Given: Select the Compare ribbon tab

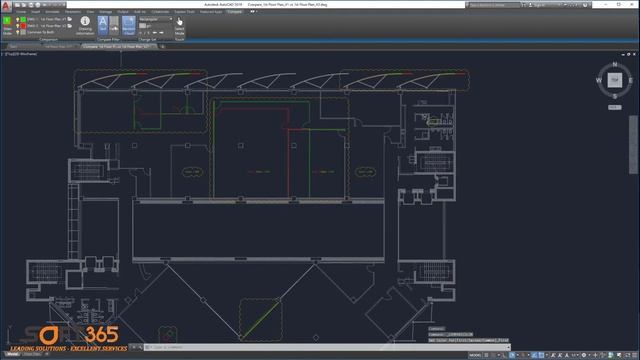Looking at the screenshot, I should (x=234, y=12).
